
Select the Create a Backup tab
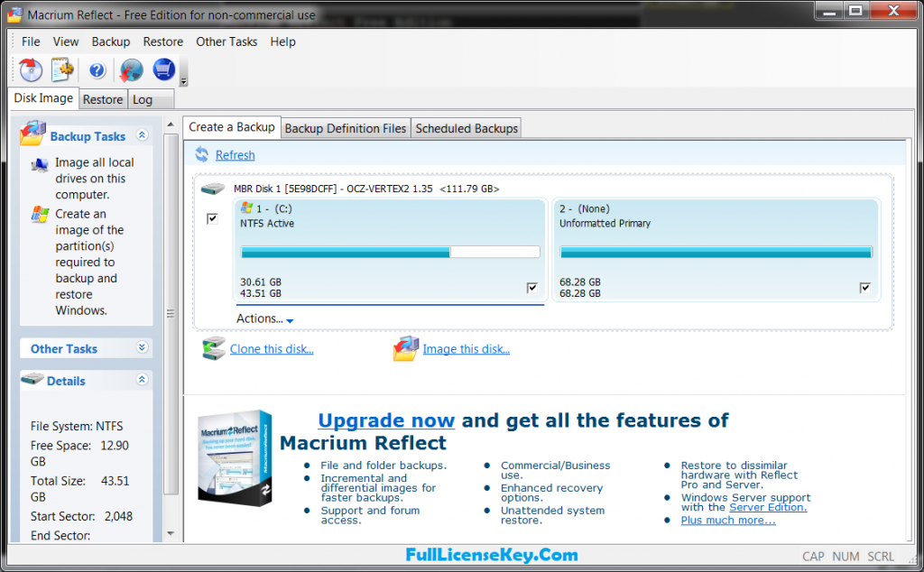232,127
